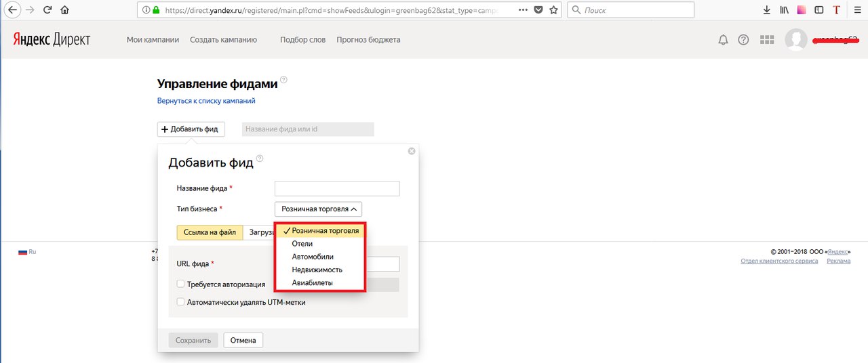Click the Сохранить button
The image size is (868, 363).
(193, 340)
